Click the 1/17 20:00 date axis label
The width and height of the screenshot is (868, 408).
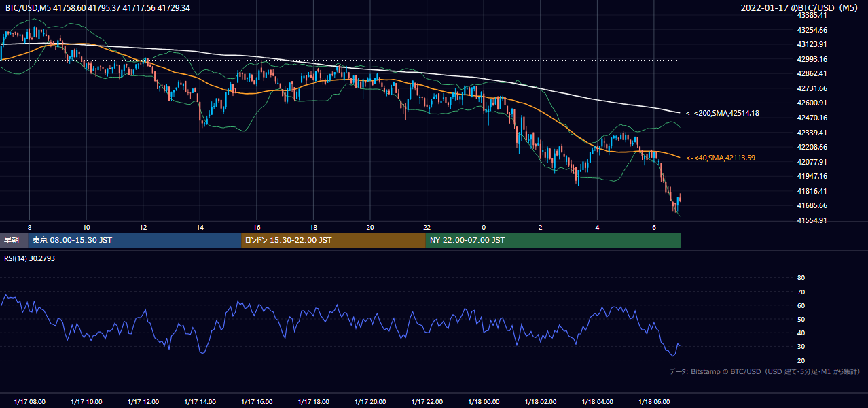(x=370, y=401)
